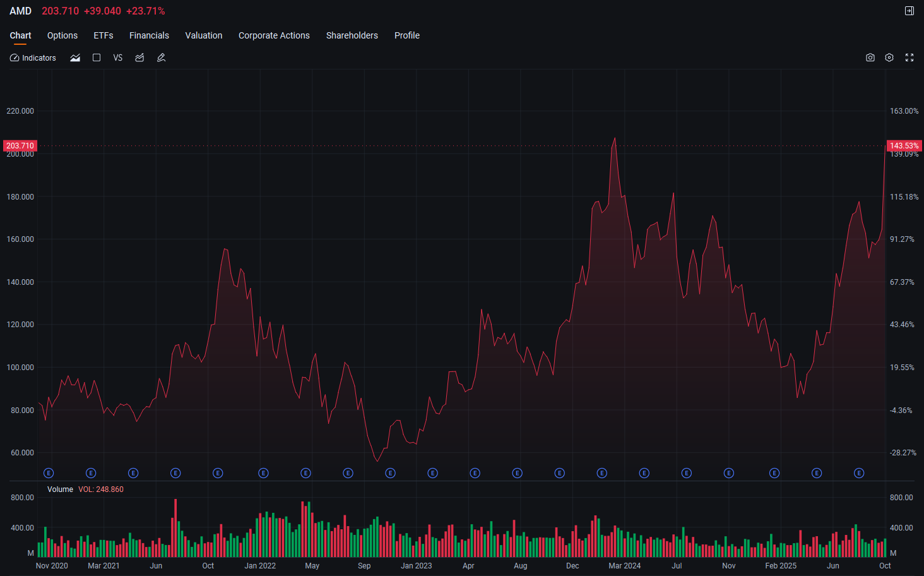Open the VS compare tool
924x576 pixels.
click(118, 57)
